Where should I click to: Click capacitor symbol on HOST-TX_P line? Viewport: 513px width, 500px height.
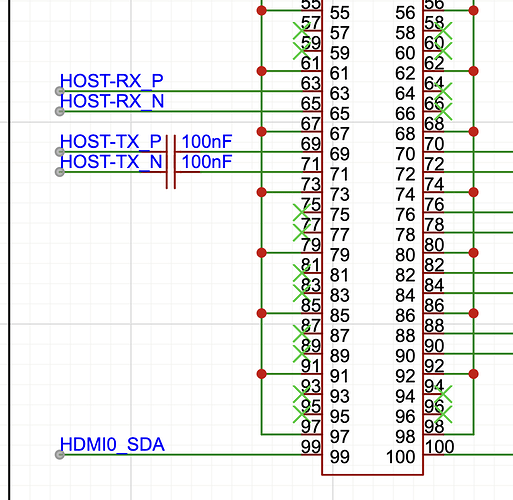171,152
